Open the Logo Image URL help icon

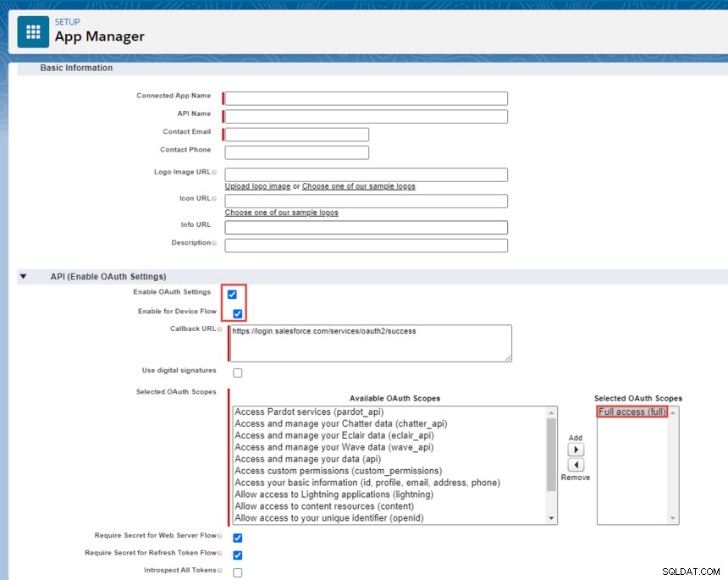coord(214,172)
